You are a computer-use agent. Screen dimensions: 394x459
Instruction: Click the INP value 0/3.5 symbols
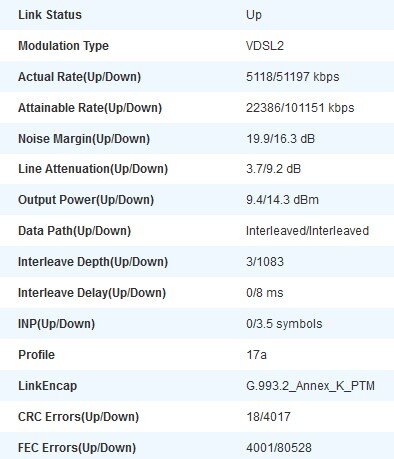tap(284, 324)
